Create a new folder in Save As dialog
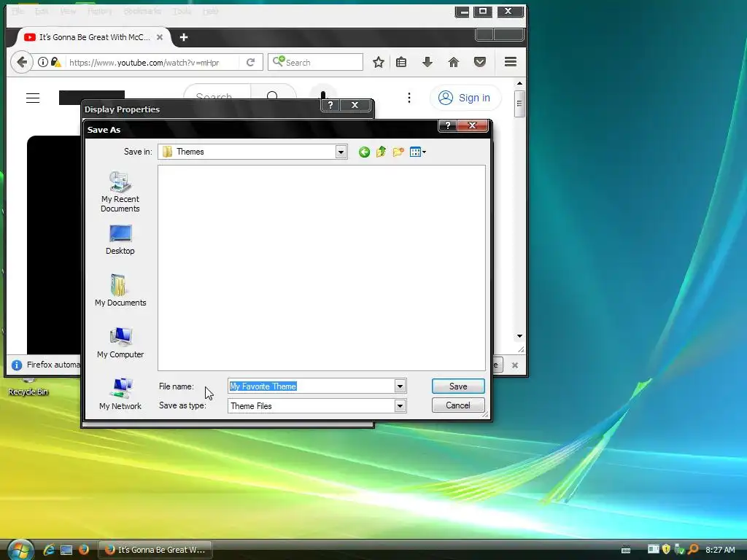Screen dimensions: 747x560 click(398, 152)
